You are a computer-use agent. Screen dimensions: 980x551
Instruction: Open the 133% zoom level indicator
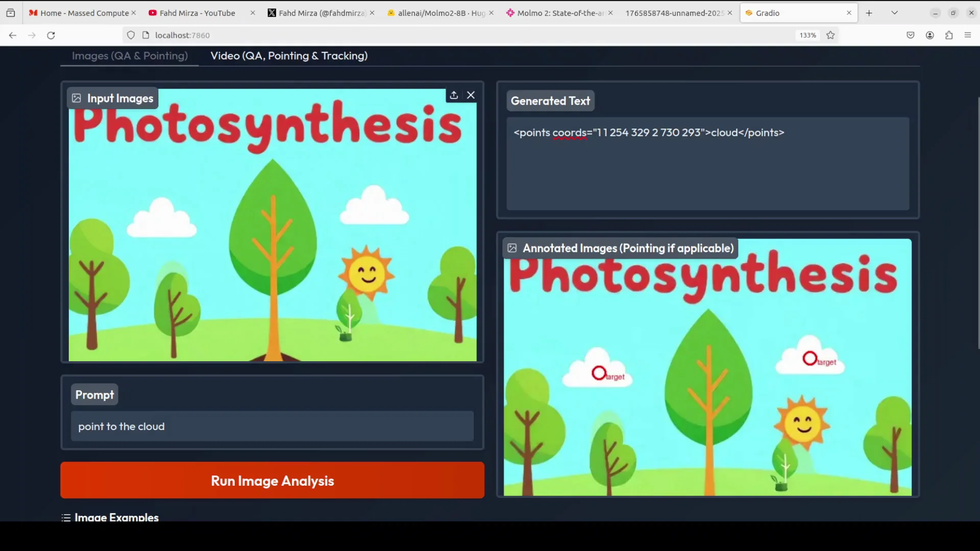tap(807, 35)
